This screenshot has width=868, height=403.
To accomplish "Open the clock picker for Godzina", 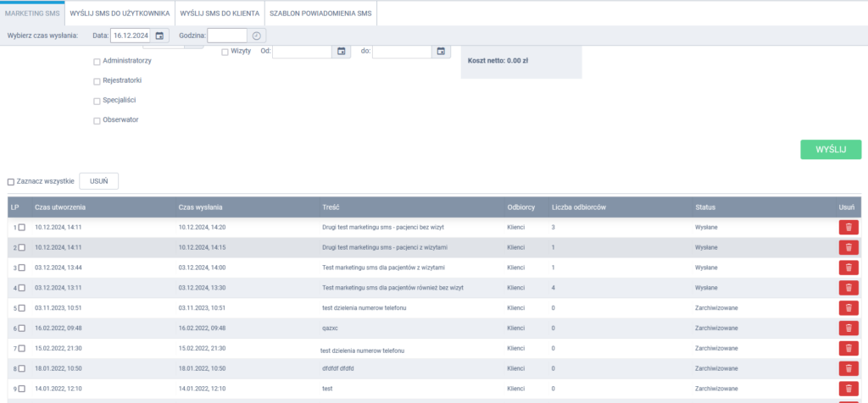I will click(257, 36).
